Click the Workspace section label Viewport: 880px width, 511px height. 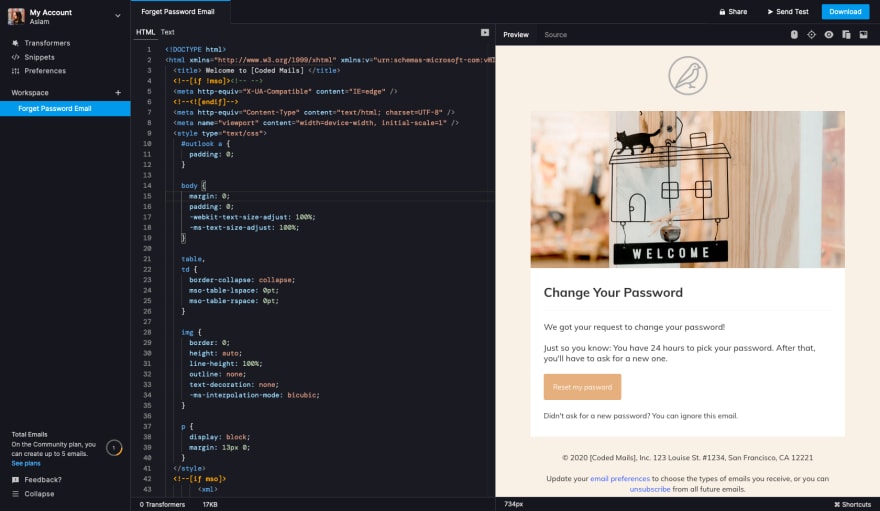pyautogui.click(x=30, y=93)
